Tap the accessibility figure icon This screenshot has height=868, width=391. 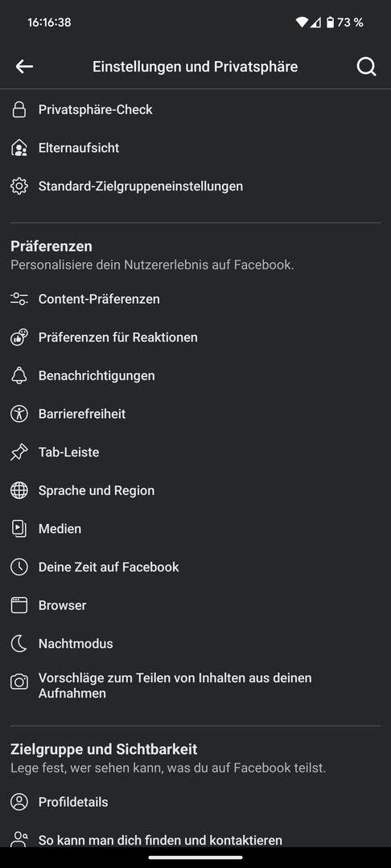pos(19,414)
